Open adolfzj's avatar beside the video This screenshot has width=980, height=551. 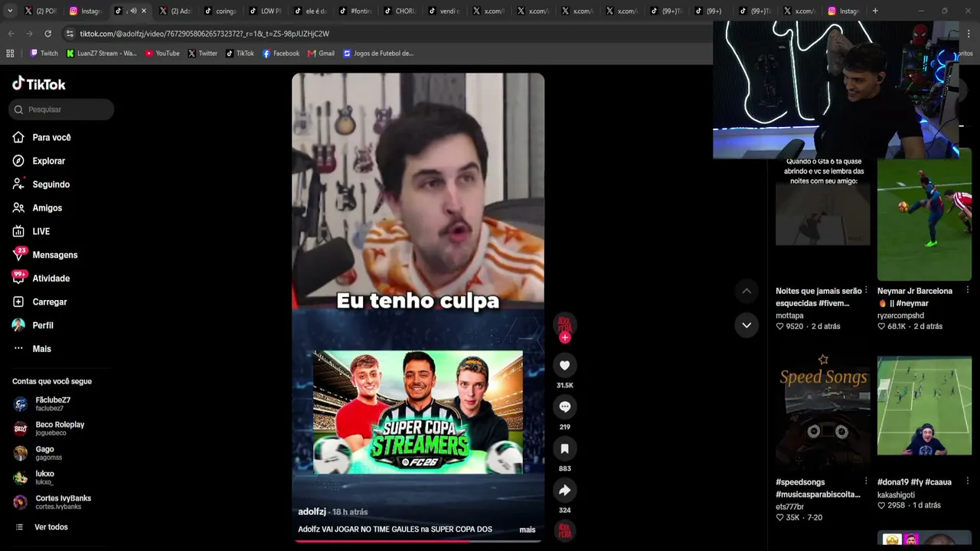click(x=565, y=323)
